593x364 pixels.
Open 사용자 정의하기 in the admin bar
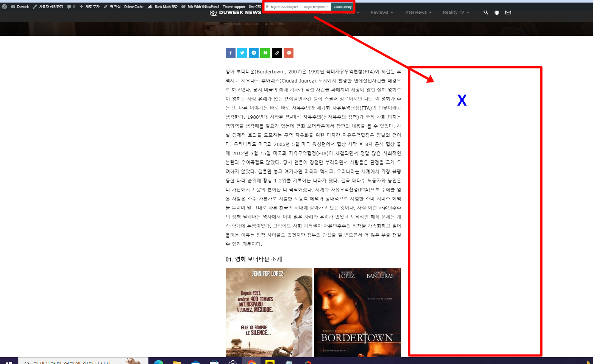click(48, 6)
